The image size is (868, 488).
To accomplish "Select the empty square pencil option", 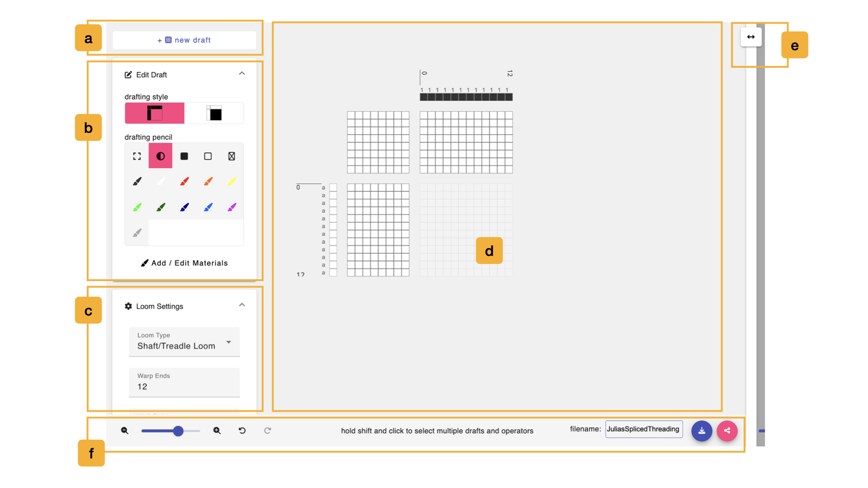I will tap(208, 156).
